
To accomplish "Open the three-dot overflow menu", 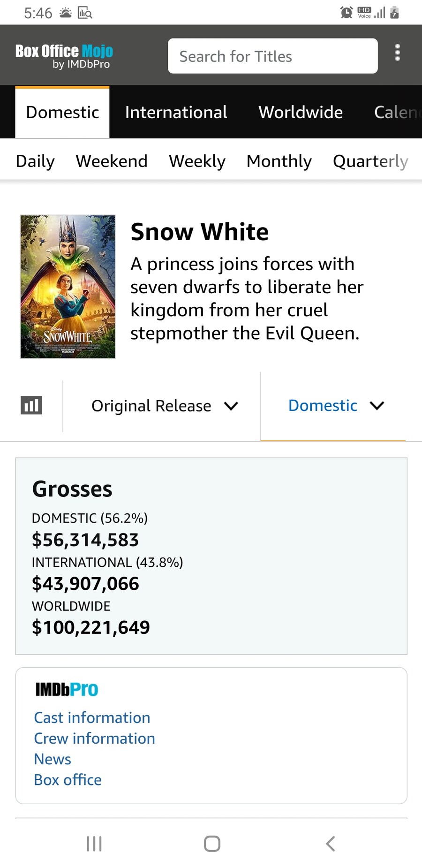I will [397, 53].
